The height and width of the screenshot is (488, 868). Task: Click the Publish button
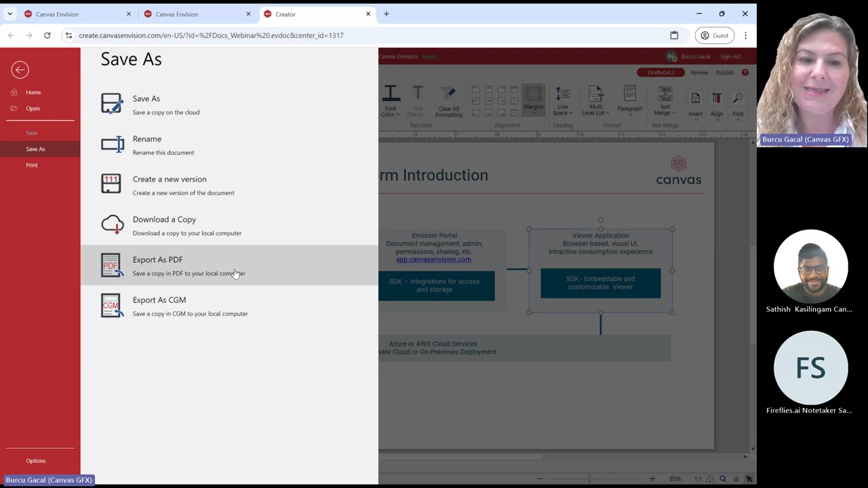click(724, 73)
